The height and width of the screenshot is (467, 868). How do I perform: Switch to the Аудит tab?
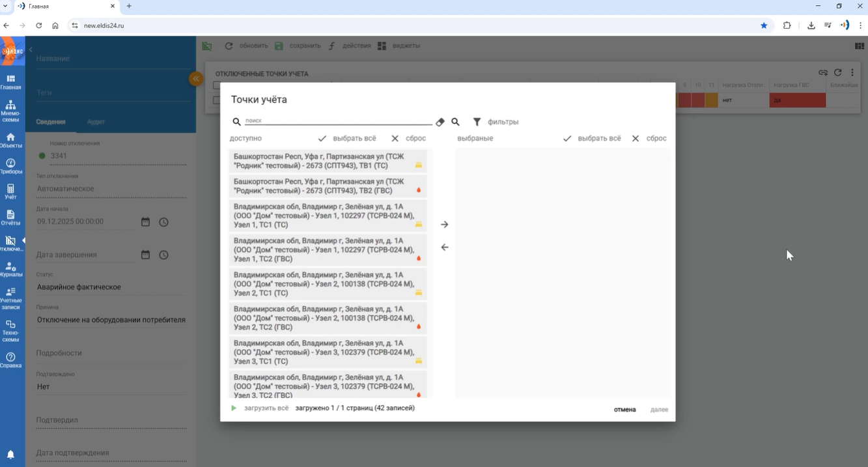(x=96, y=122)
